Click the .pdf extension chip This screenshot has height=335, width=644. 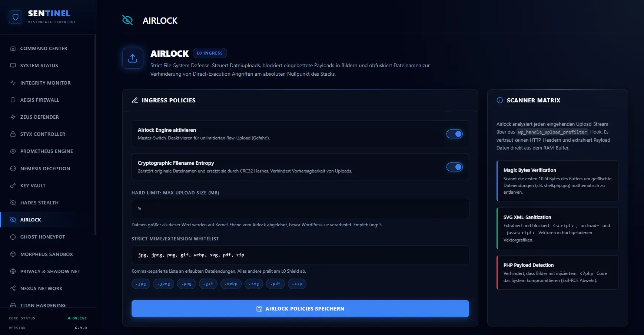pyautogui.click(x=275, y=284)
